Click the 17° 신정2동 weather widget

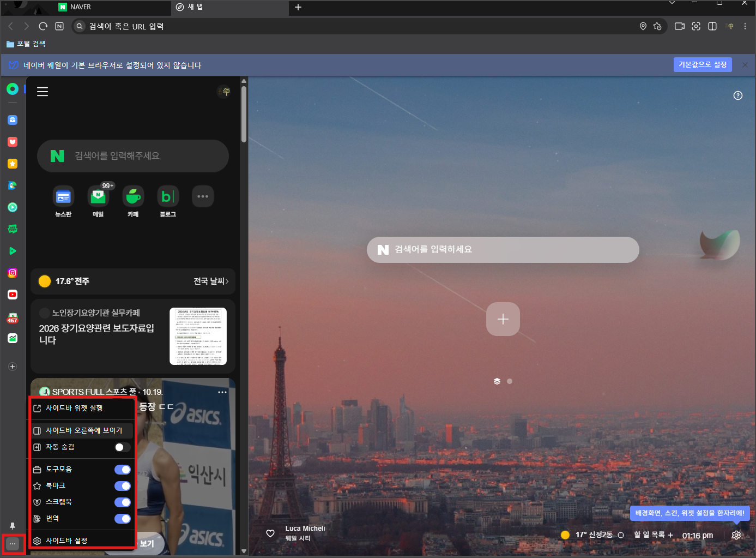(x=592, y=535)
